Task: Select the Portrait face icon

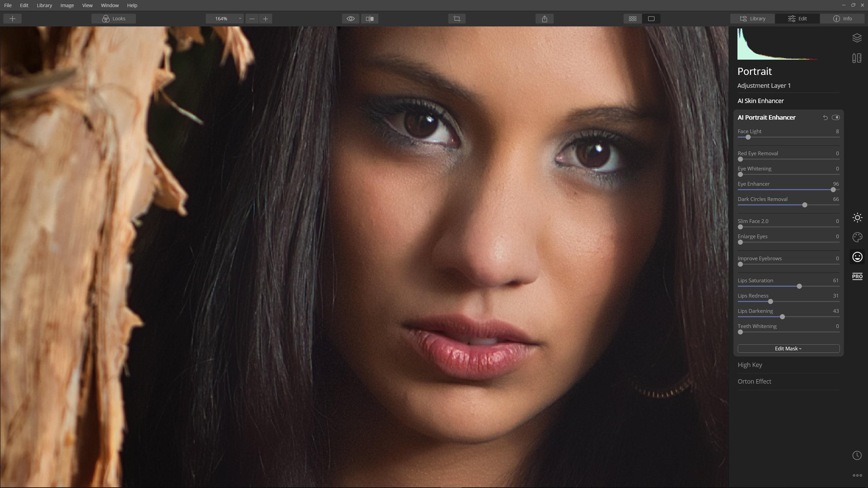Action: (x=857, y=257)
